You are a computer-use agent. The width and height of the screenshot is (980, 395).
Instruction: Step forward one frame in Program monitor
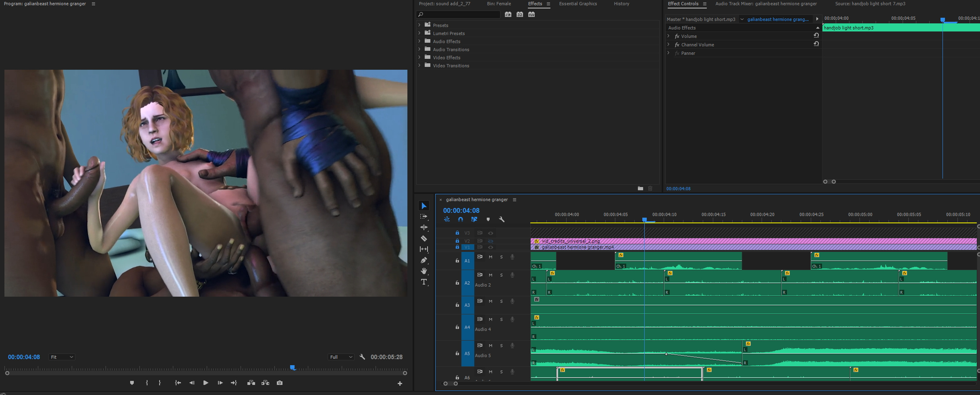coord(220,383)
